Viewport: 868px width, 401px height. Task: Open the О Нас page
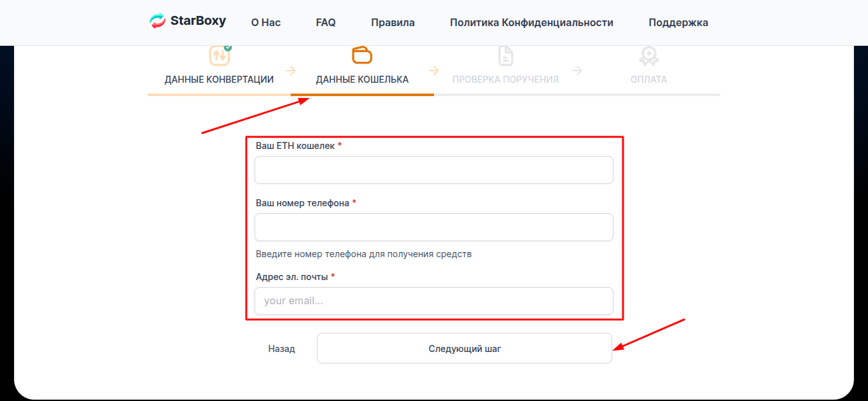click(x=266, y=22)
